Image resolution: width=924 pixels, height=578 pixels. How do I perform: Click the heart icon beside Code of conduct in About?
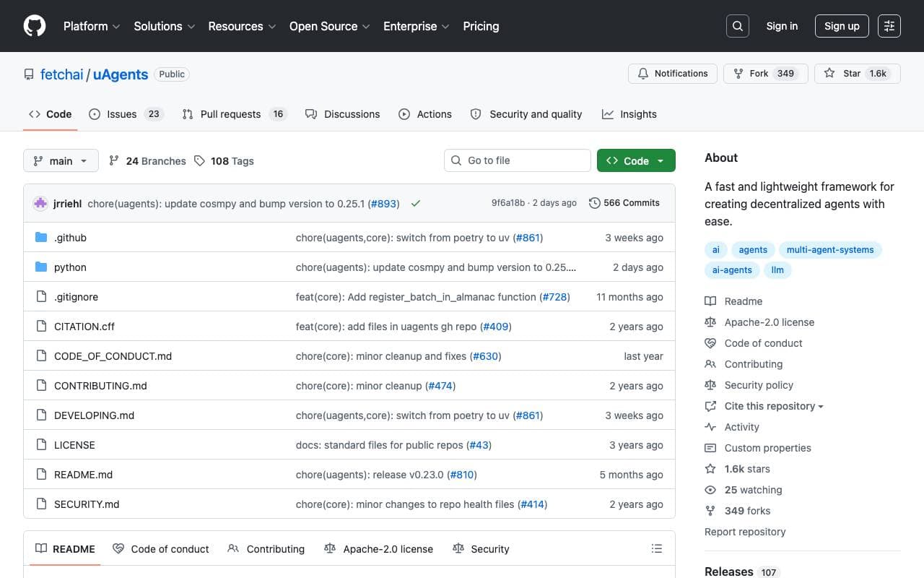710,343
